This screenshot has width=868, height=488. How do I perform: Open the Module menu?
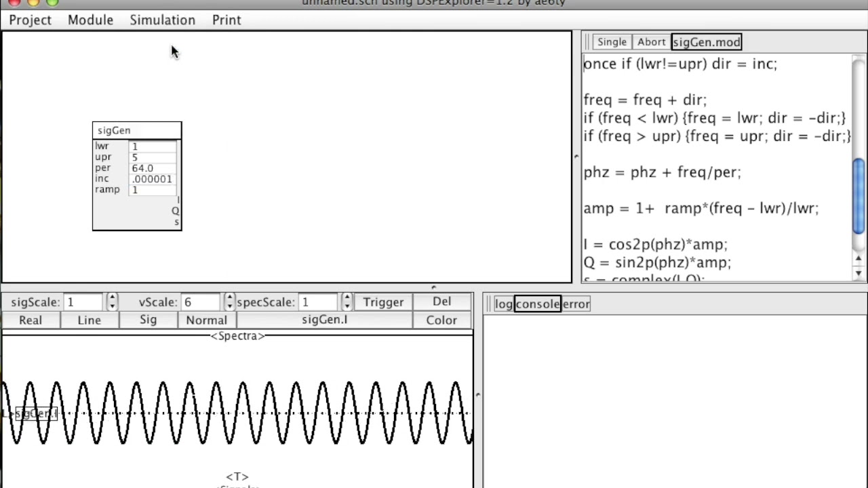(90, 20)
